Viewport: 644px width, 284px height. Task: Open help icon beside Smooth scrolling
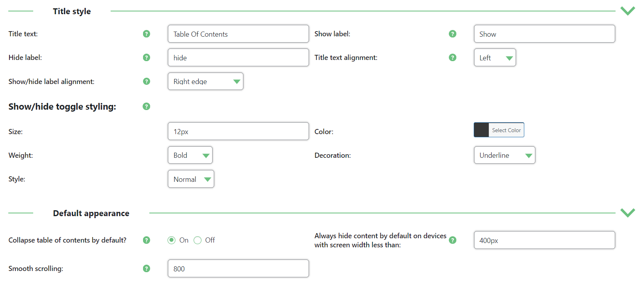(147, 269)
